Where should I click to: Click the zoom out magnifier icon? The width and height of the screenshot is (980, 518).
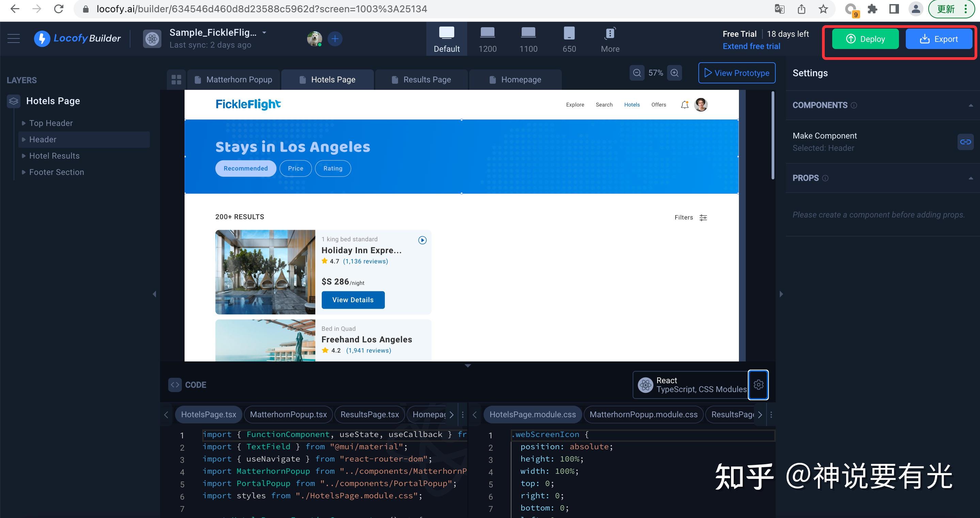637,72
